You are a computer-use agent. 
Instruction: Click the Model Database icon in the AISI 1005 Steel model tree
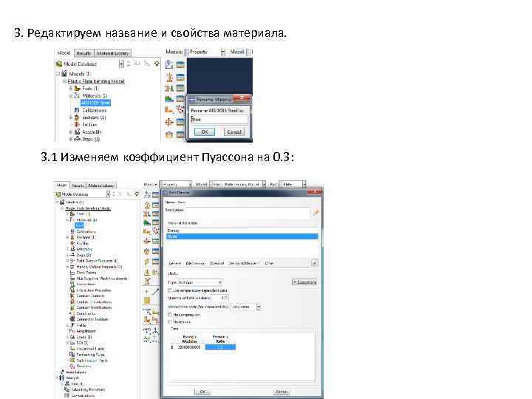pyautogui.click(x=58, y=64)
